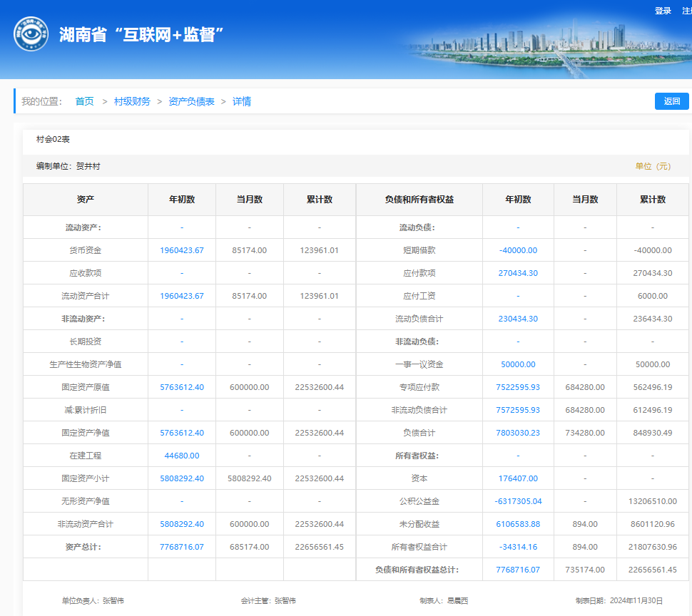The image size is (692, 616).
Task: Click the 无形资产净值 row label
Action: click(86, 501)
